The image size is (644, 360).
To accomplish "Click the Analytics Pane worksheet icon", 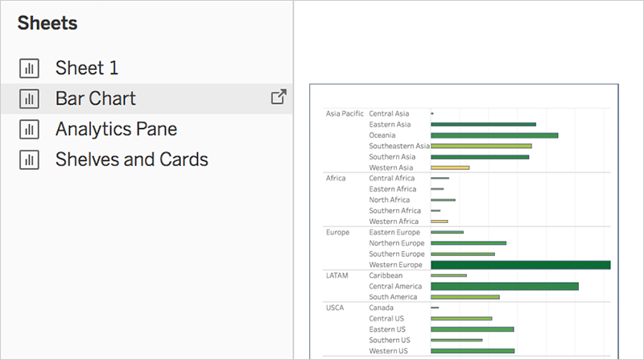I will click(x=29, y=129).
